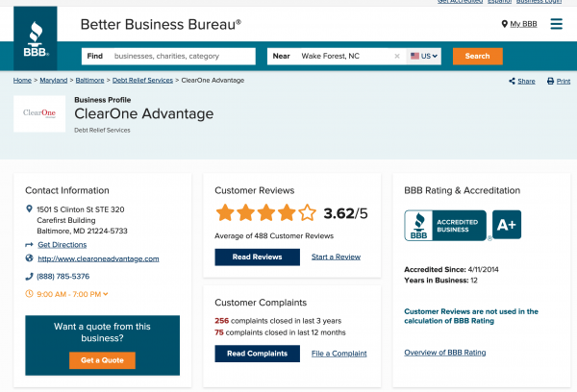Click the business hours clock icon

tap(29, 294)
